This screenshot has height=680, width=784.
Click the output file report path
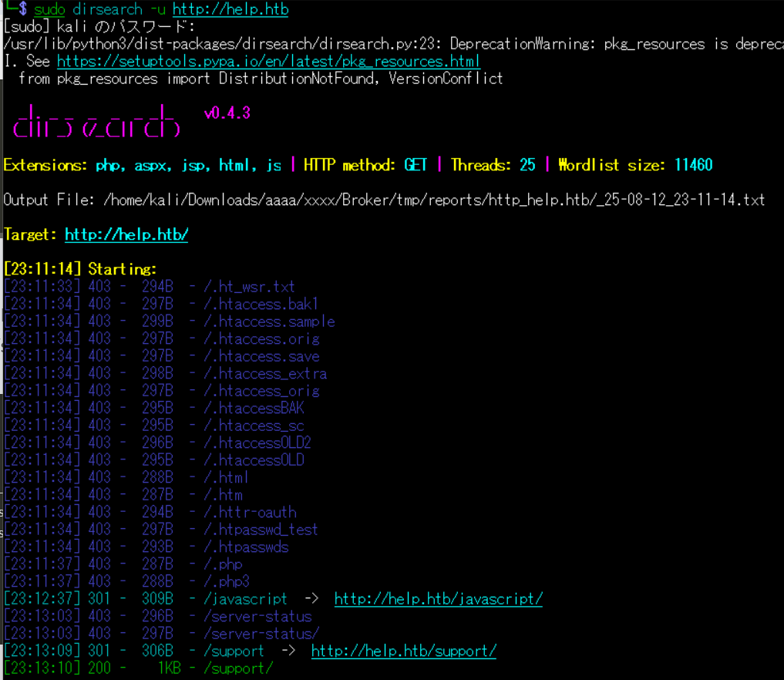click(x=434, y=200)
